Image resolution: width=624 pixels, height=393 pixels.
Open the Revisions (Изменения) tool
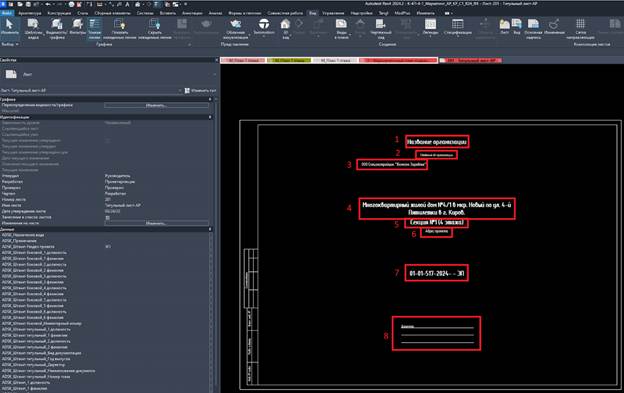click(554, 27)
